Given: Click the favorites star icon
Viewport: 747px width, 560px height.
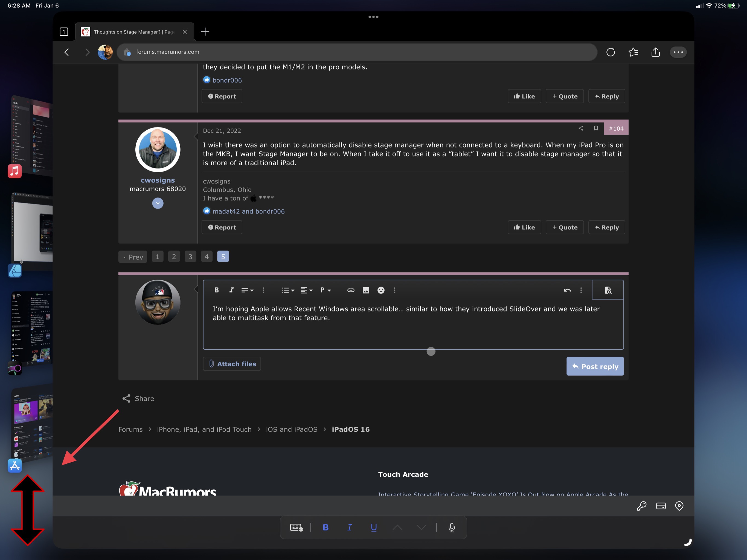Looking at the screenshot, I should 633,52.
